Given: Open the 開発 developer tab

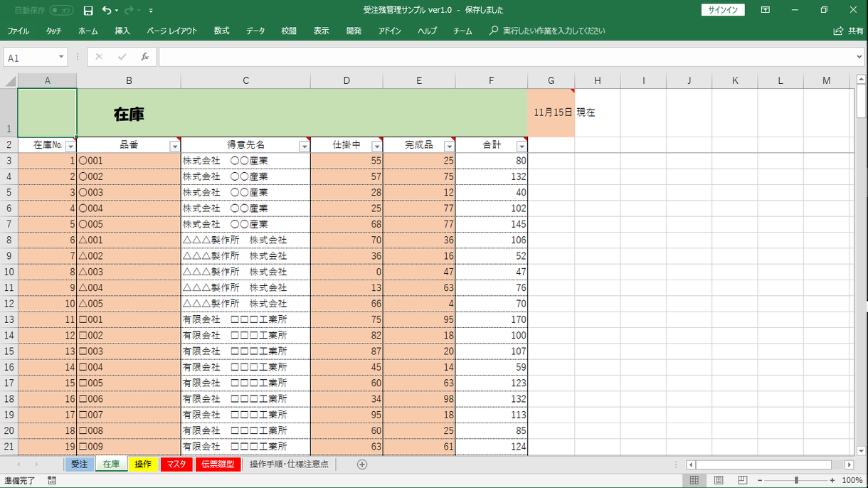Looking at the screenshot, I should tap(354, 31).
